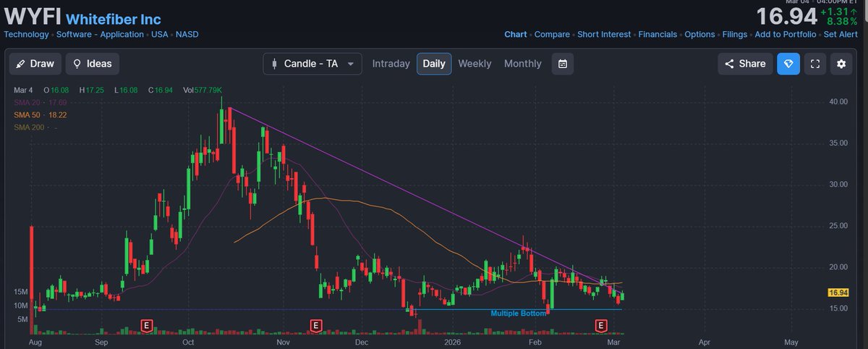This screenshot has height=349, width=868.
Task: Open the Software - Application industry link
Action: click(100, 34)
